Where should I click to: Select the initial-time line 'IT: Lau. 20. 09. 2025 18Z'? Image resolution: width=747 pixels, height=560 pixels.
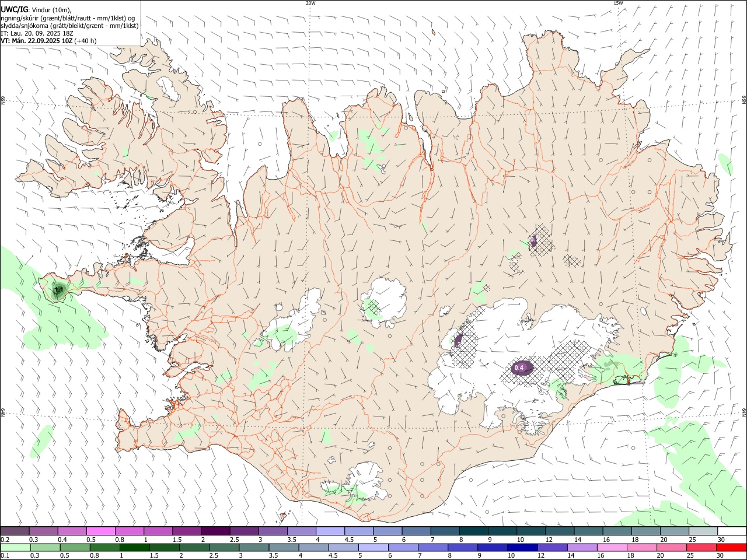tap(37, 33)
